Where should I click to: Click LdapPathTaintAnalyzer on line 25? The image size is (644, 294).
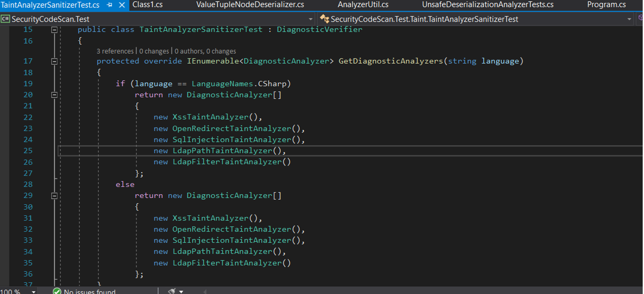click(x=222, y=150)
